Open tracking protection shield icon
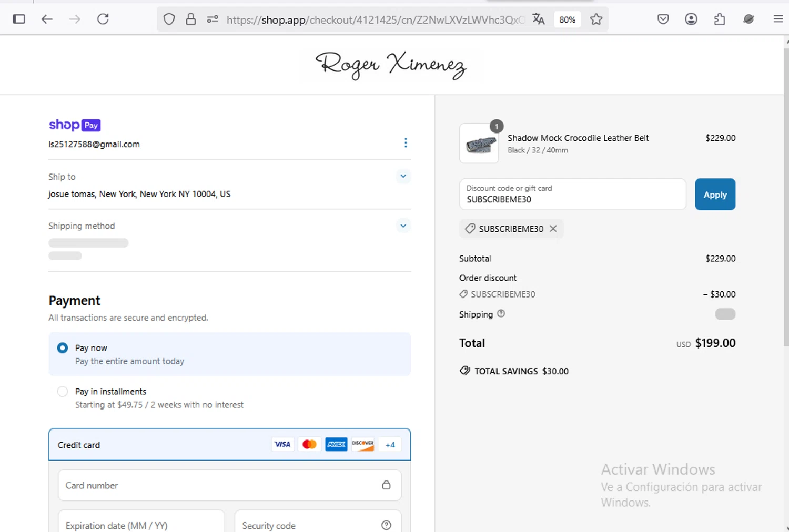 [169, 19]
